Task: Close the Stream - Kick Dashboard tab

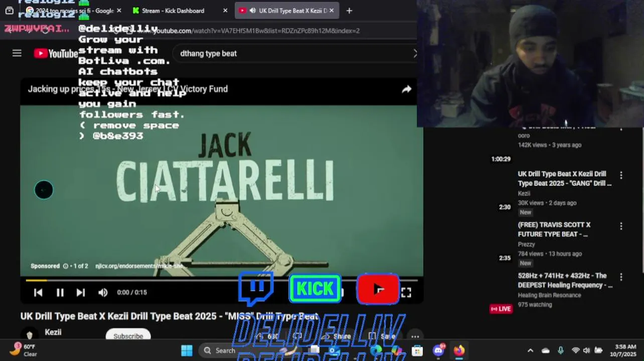Action: coord(225,11)
